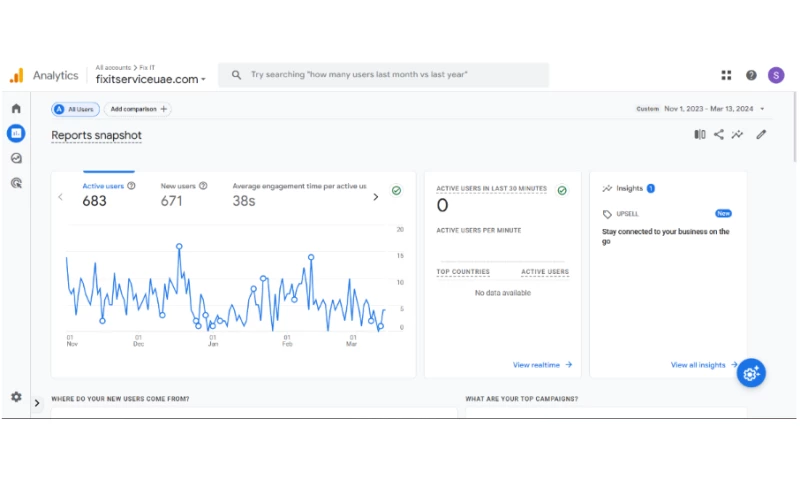Click the page vertical scrollbar
Screen dimensions: 800x480
click(x=794, y=128)
